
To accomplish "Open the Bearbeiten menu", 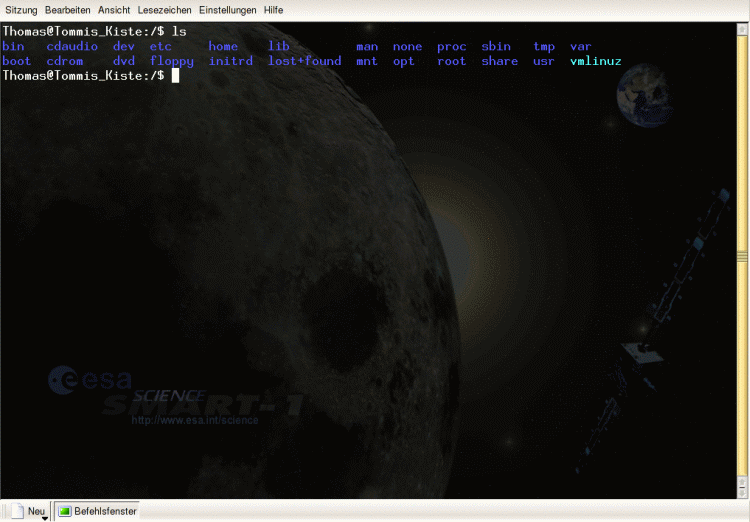I will click(x=68, y=10).
